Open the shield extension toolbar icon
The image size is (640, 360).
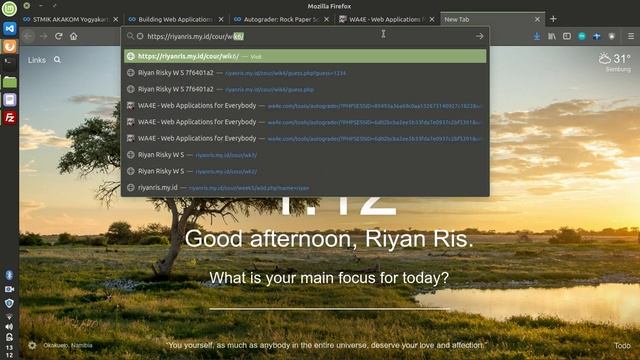coord(611,36)
